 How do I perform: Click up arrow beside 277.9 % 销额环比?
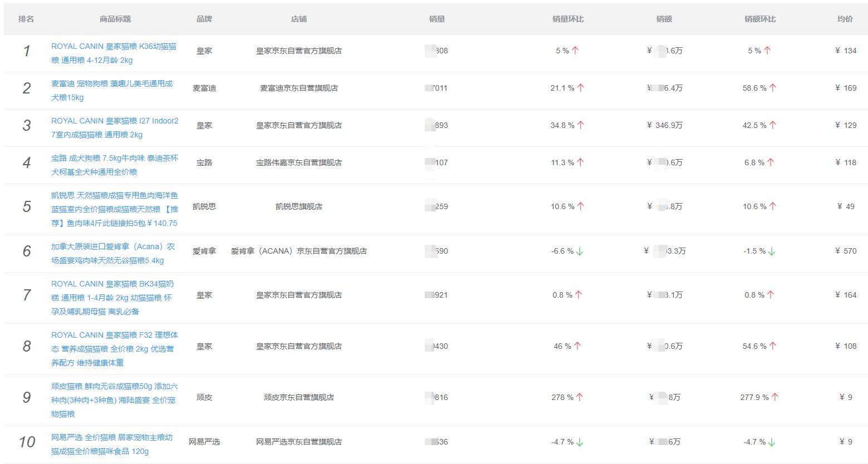775,397
